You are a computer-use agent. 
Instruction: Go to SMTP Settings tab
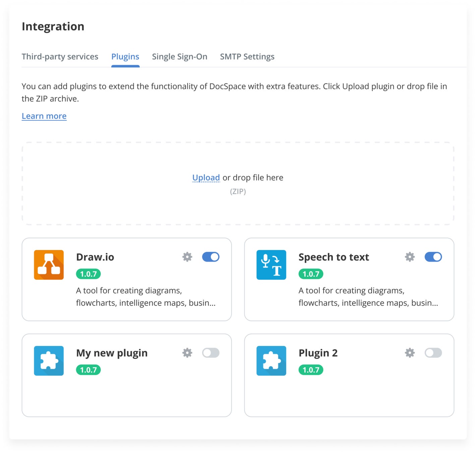click(247, 57)
